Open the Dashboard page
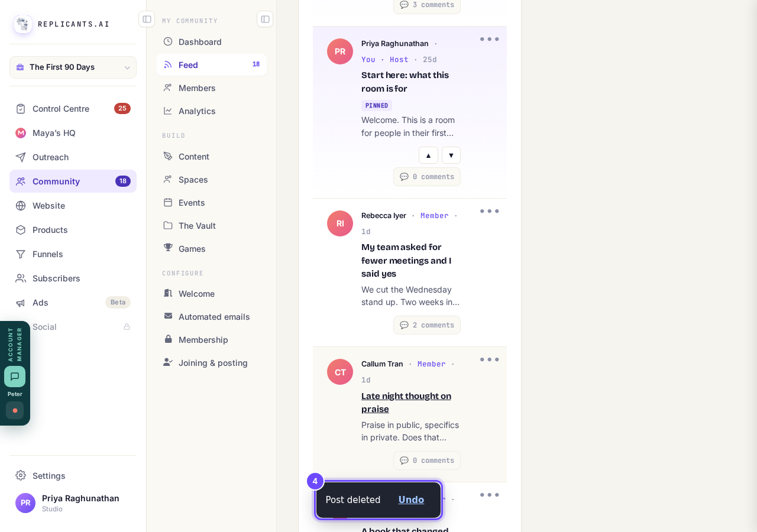The height and width of the screenshot is (532, 757). (211, 42)
